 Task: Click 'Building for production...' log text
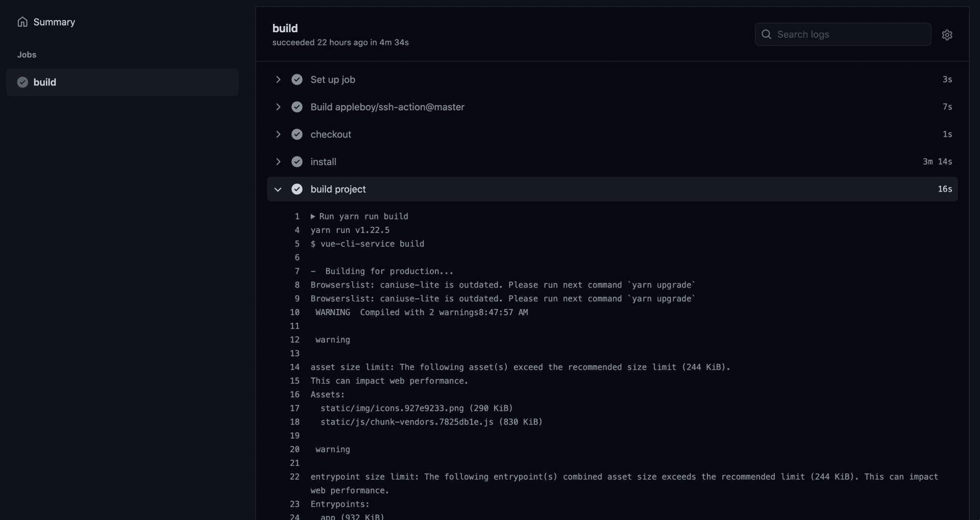pyautogui.click(x=389, y=272)
